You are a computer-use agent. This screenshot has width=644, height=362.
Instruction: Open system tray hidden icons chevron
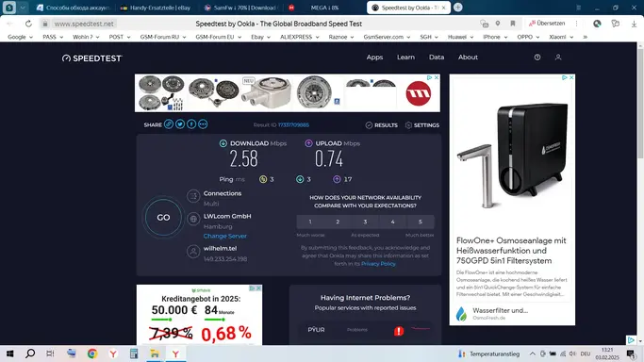(533, 354)
